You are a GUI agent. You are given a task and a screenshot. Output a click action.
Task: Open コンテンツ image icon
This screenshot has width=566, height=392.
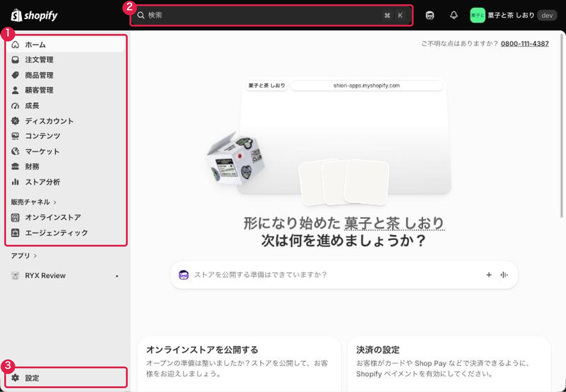(15, 136)
